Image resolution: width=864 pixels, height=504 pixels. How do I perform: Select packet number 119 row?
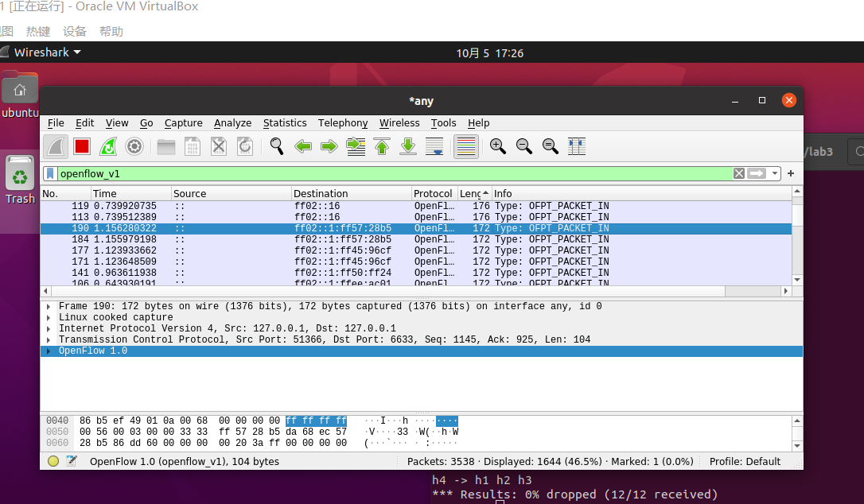click(x=416, y=206)
